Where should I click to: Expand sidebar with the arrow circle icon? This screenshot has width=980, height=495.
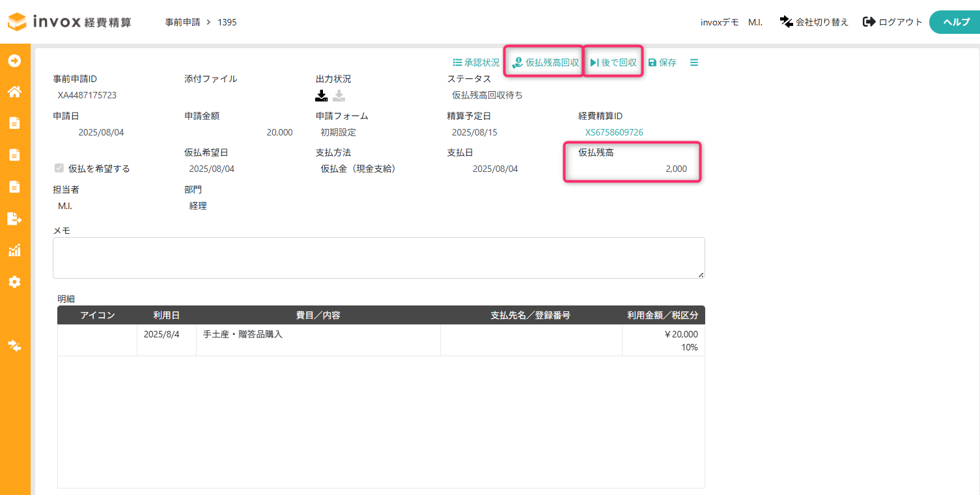point(14,61)
